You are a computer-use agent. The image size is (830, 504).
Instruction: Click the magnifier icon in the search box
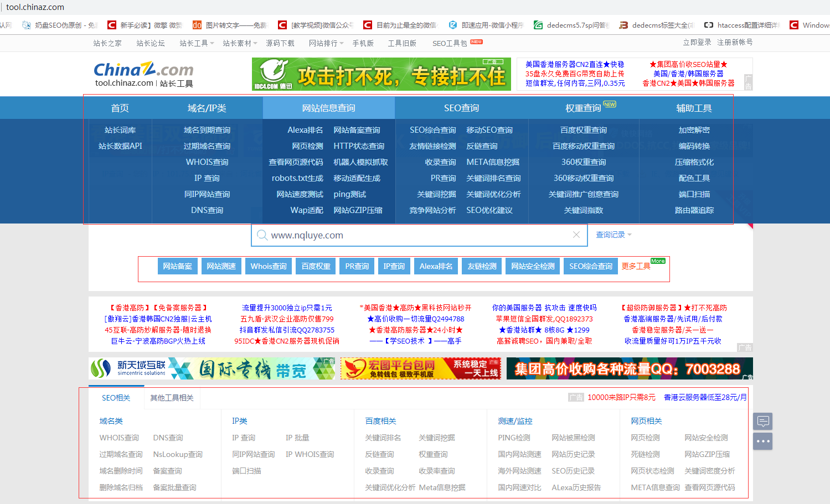[x=262, y=235]
